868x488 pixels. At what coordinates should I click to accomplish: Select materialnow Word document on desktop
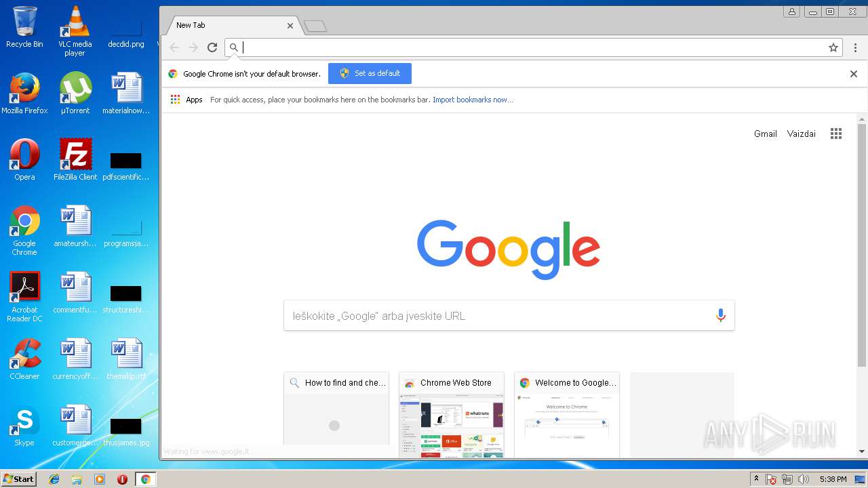126,94
